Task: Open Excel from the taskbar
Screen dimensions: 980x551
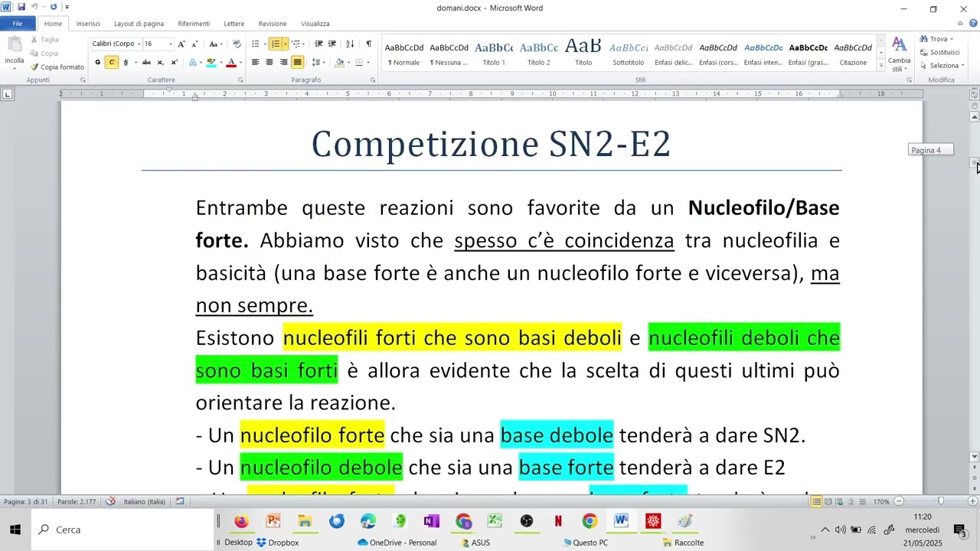Action: point(495,521)
